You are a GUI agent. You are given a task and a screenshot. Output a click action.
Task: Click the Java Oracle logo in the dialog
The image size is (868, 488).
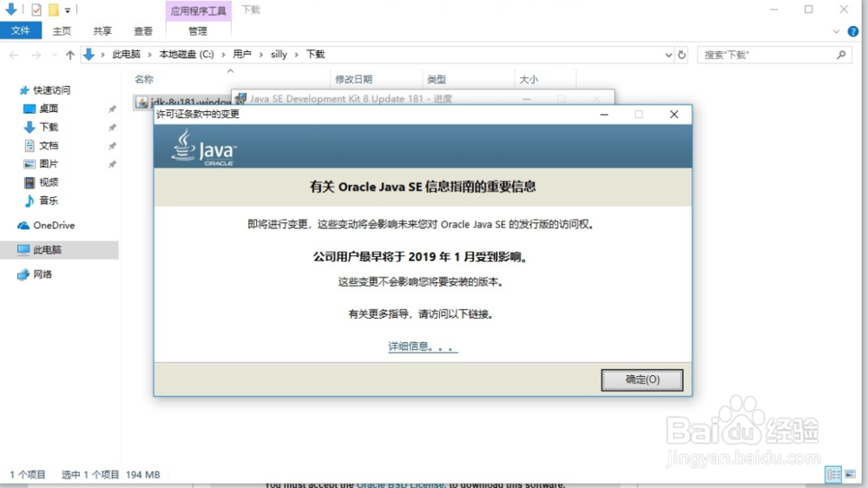pos(203,148)
